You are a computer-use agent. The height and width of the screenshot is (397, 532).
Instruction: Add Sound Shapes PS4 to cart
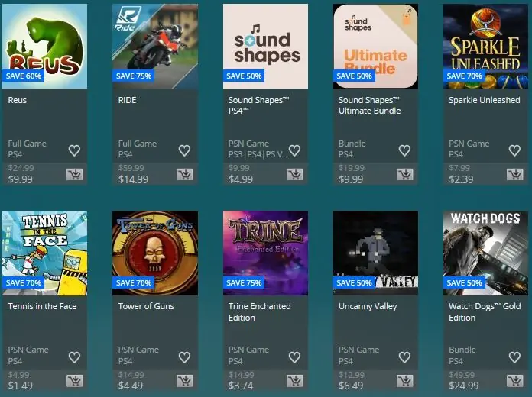pos(294,174)
